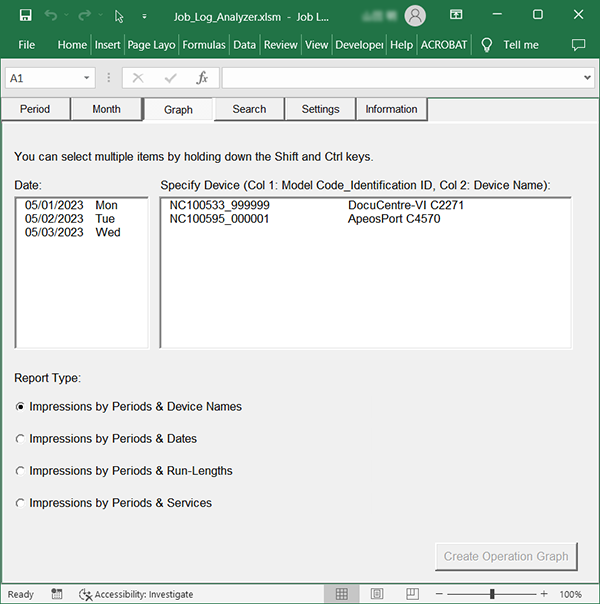Open the Page Layout ribbon tab

tap(151, 45)
